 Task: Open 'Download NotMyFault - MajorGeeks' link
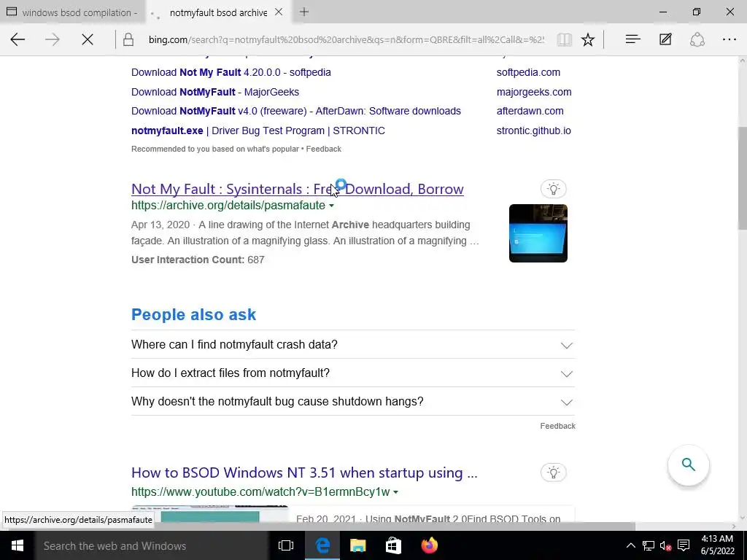click(215, 92)
